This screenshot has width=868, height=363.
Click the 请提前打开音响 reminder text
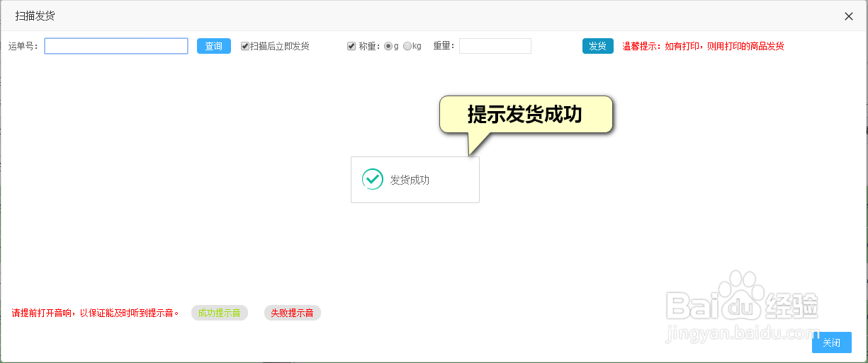(96, 313)
